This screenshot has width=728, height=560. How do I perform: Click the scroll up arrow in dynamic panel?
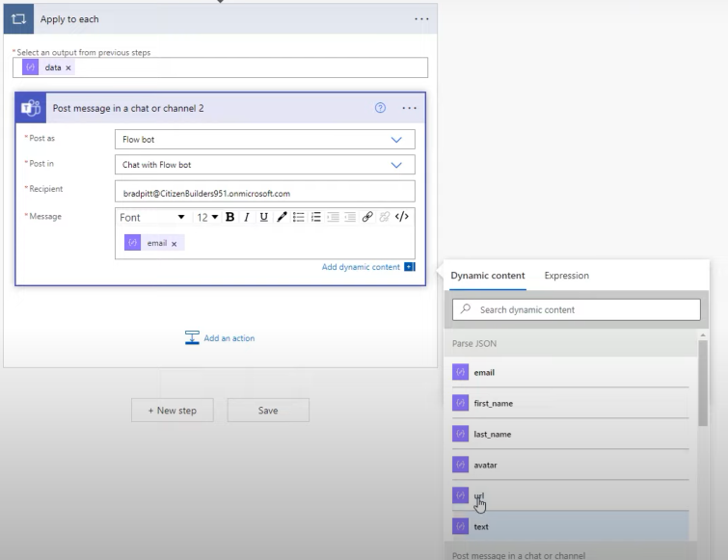[703, 335]
